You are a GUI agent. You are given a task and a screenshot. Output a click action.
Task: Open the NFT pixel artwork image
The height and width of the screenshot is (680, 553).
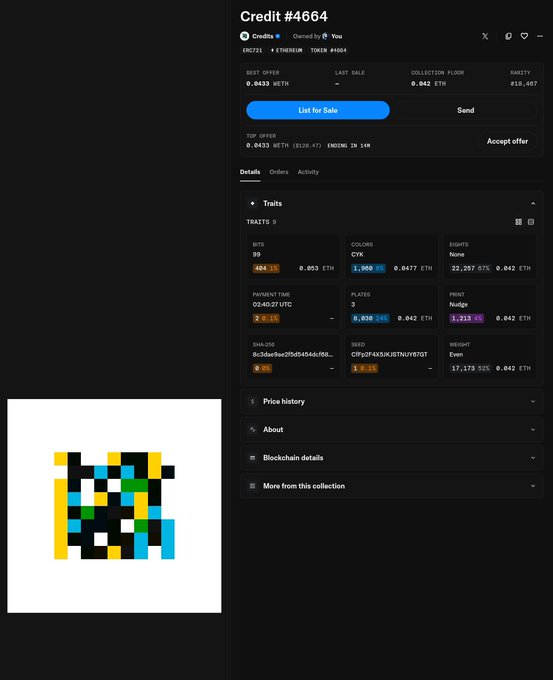coord(114,506)
